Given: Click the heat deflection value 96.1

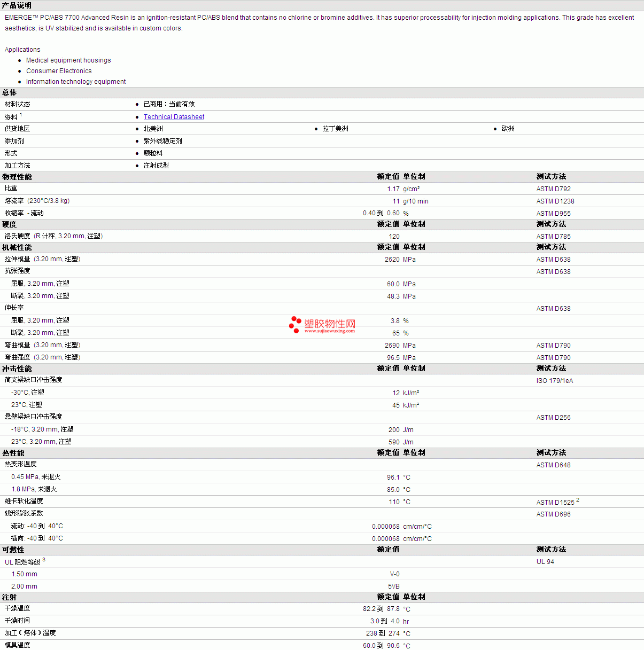Looking at the screenshot, I should 393,477.
